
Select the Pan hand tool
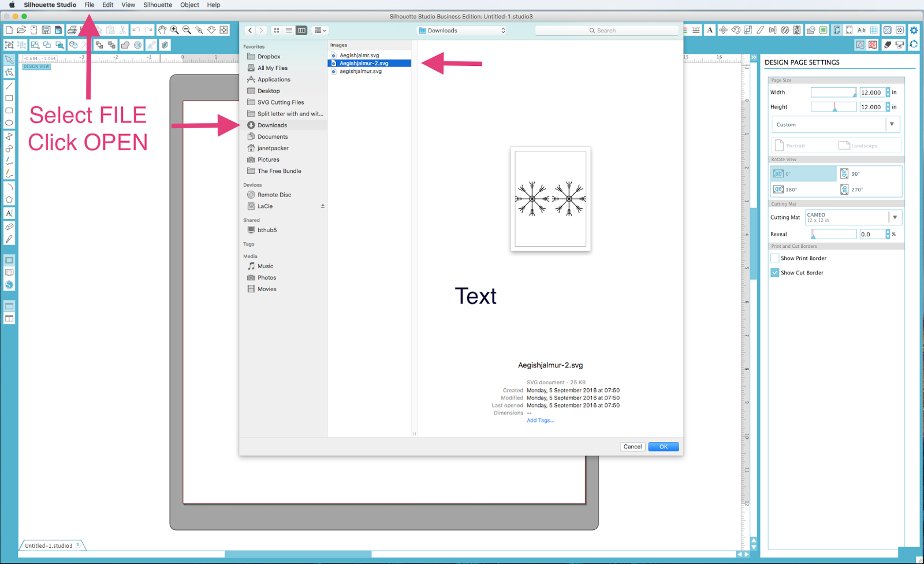tap(162, 30)
